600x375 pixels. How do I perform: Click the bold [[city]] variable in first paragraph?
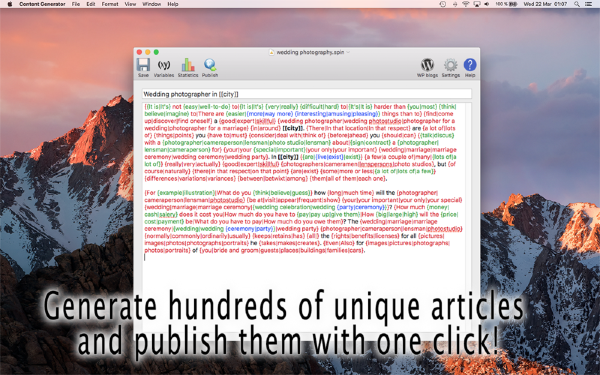pyautogui.click(x=292, y=128)
